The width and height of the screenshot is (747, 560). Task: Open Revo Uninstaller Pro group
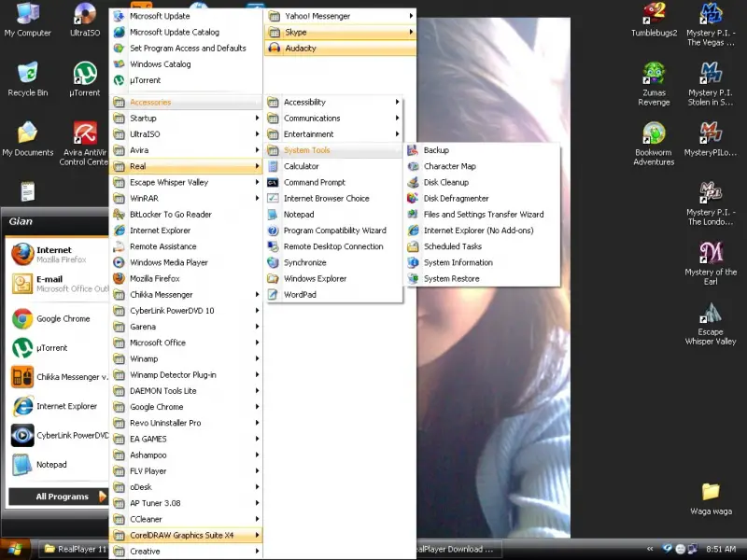(186, 423)
